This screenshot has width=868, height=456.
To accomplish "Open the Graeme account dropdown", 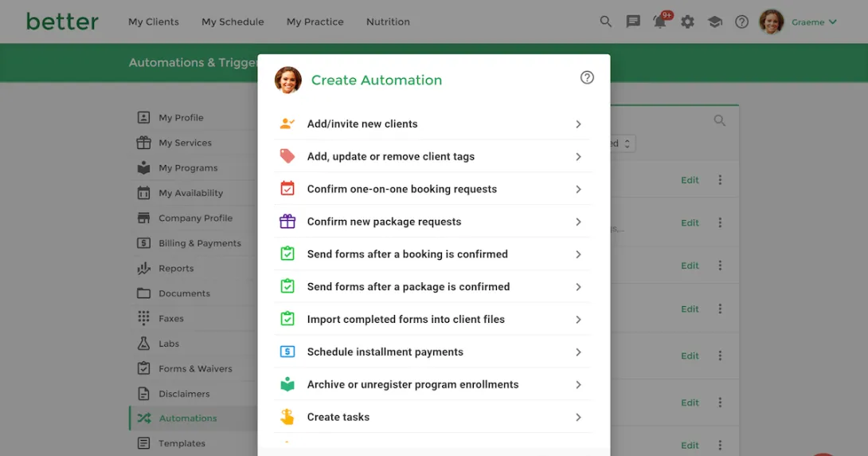I will click(814, 22).
